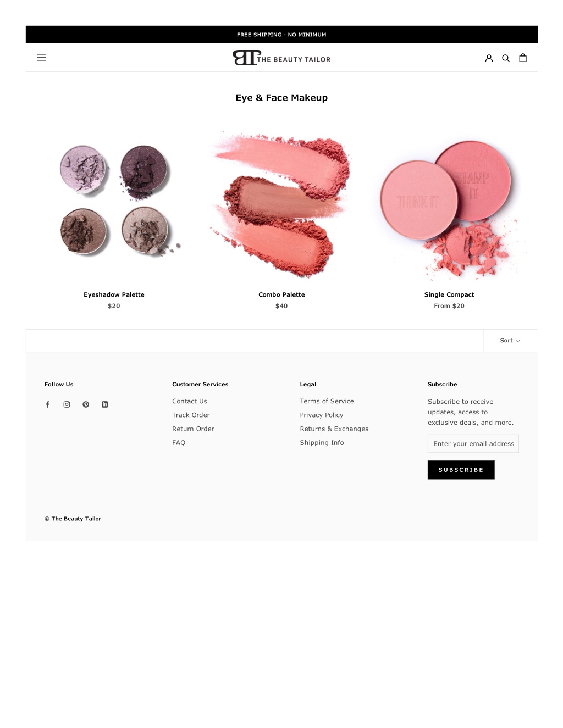Visit the LinkedIn profile icon
The image size is (563, 728).
click(105, 404)
